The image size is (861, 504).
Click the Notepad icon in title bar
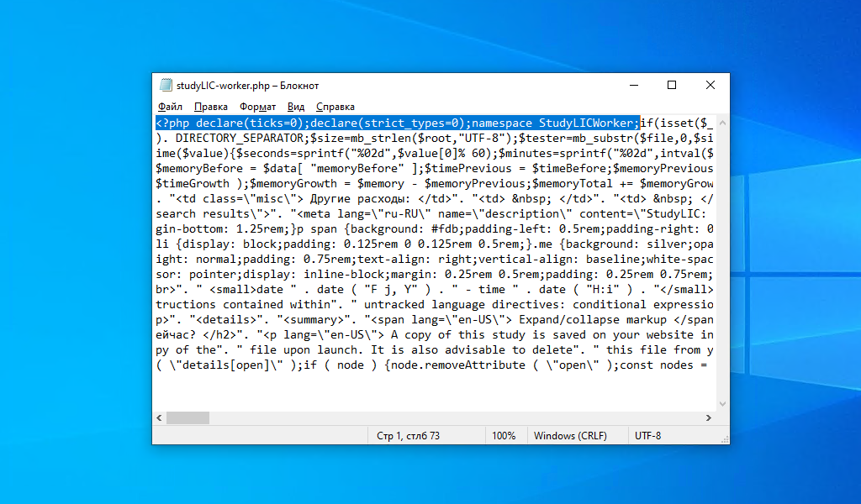(x=166, y=85)
